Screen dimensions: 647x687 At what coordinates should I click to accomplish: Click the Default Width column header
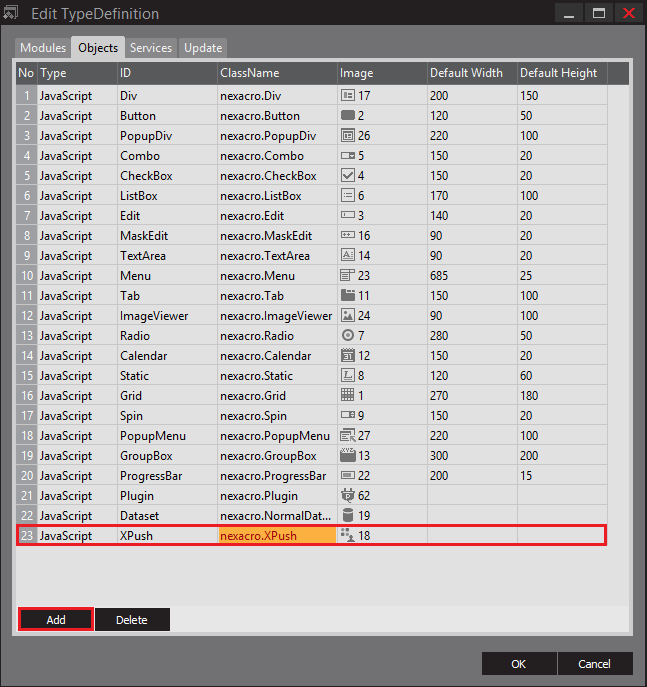(472, 73)
